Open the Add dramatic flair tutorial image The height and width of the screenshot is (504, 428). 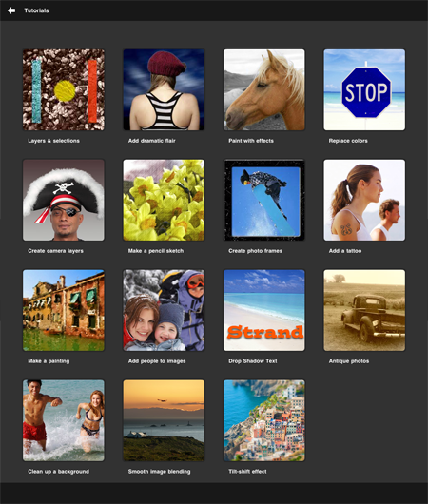(164, 89)
